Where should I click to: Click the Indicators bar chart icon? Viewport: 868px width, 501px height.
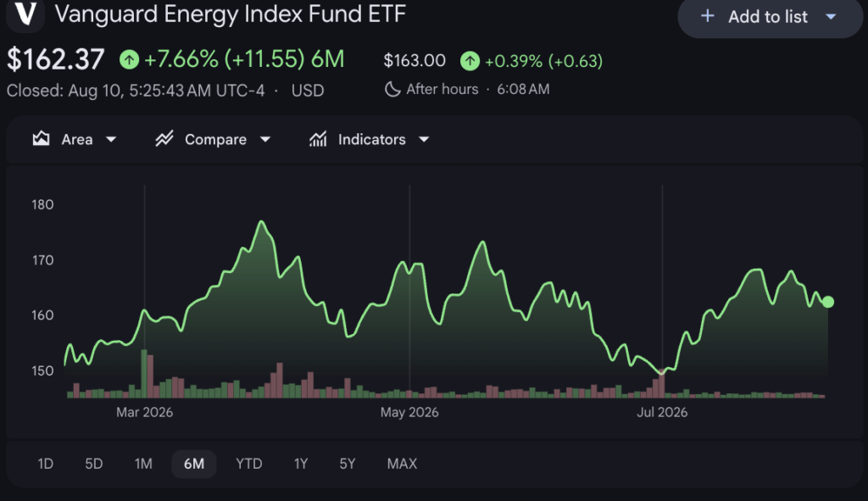pos(318,139)
